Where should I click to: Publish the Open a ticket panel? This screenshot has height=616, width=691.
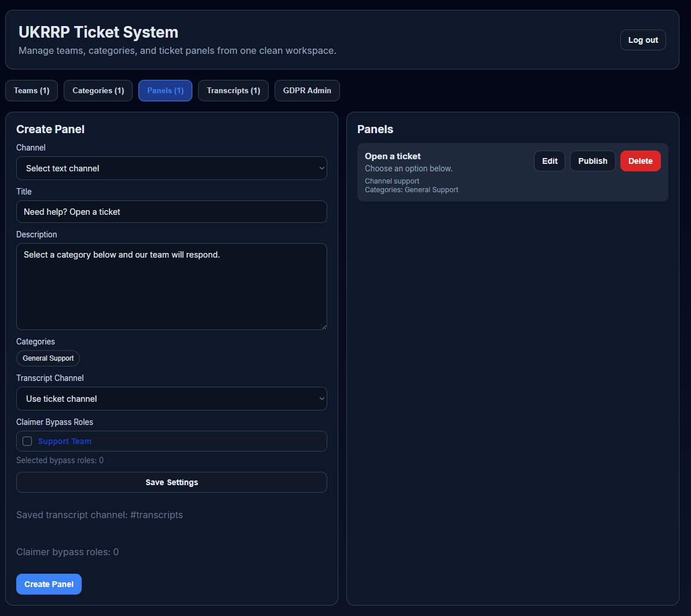point(592,160)
